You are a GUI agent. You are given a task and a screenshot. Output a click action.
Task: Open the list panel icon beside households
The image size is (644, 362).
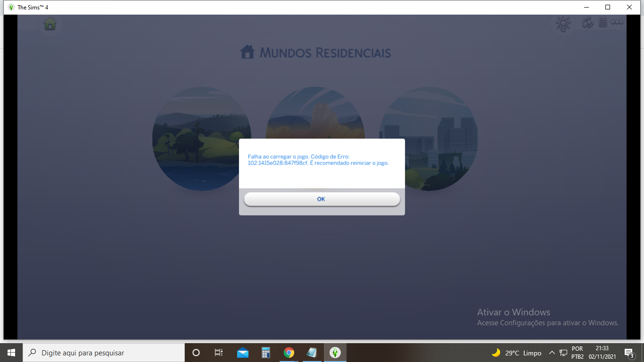click(603, 22)
